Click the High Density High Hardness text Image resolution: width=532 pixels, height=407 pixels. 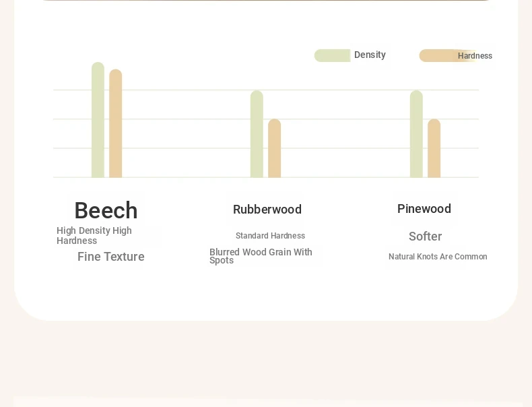(x=94, y=236)
